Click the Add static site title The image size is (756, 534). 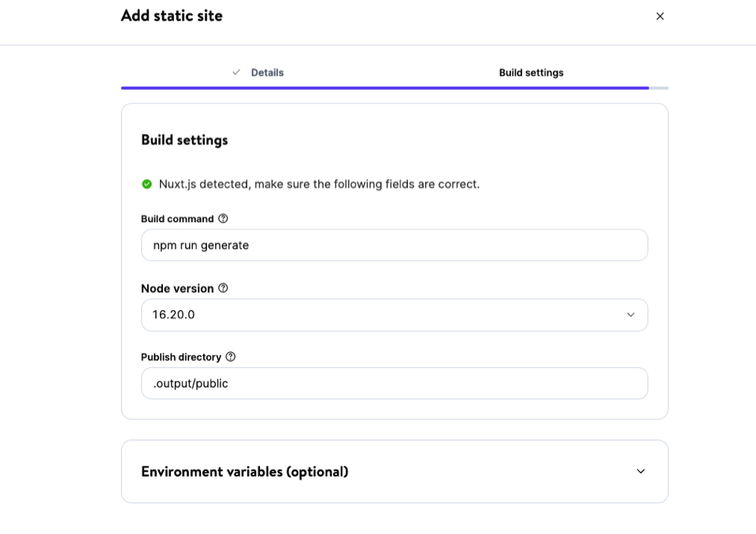coord(171,16)
